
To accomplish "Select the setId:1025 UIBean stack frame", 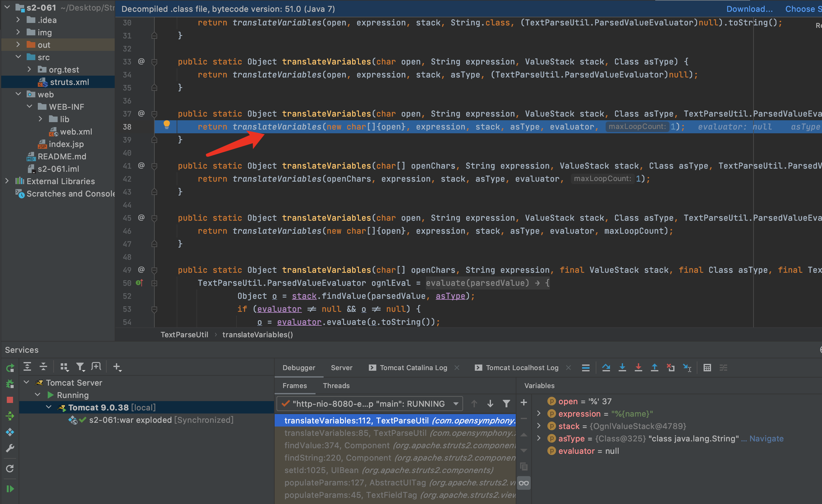I will pyautogui.click(x=395, y=470).
